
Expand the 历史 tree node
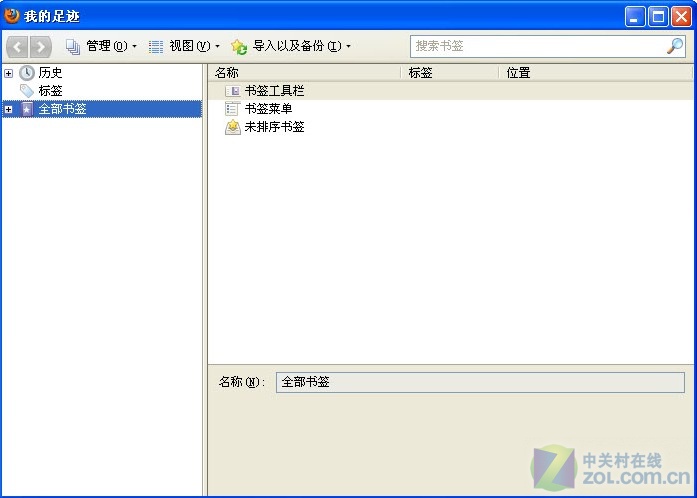coord(8,73)
